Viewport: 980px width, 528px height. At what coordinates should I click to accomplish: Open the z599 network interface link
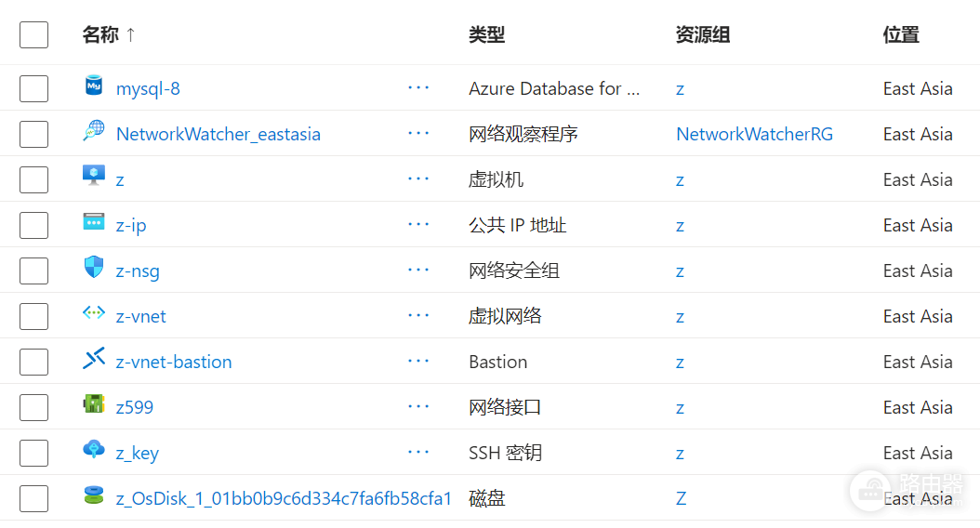[x=135, y=408]
